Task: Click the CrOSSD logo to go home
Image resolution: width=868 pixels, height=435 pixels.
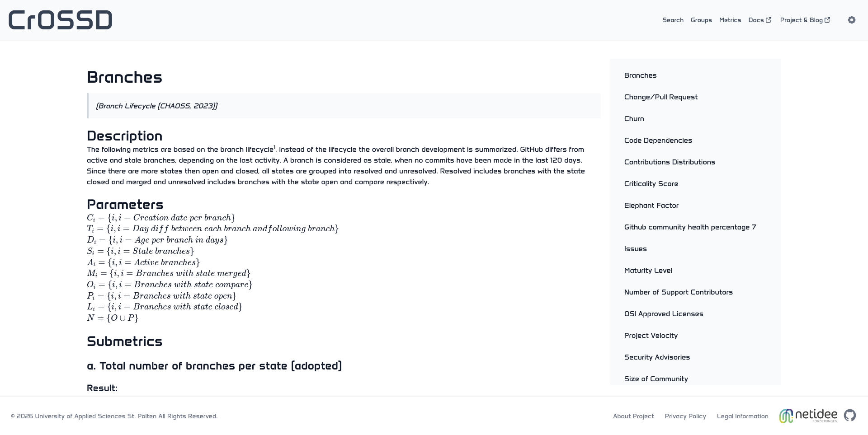Action: pos(60,19)
